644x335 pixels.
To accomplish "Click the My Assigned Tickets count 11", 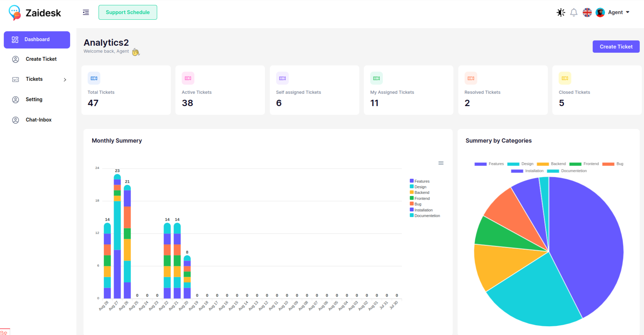I will [x=374, y=103].
